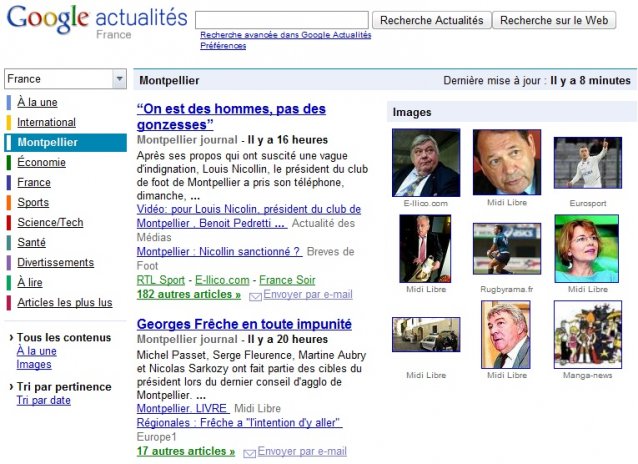This screenshot has height=464, width=638.
Task: Open Midi Libre red-haired woman thumbnail
Action: pos(587,249)
